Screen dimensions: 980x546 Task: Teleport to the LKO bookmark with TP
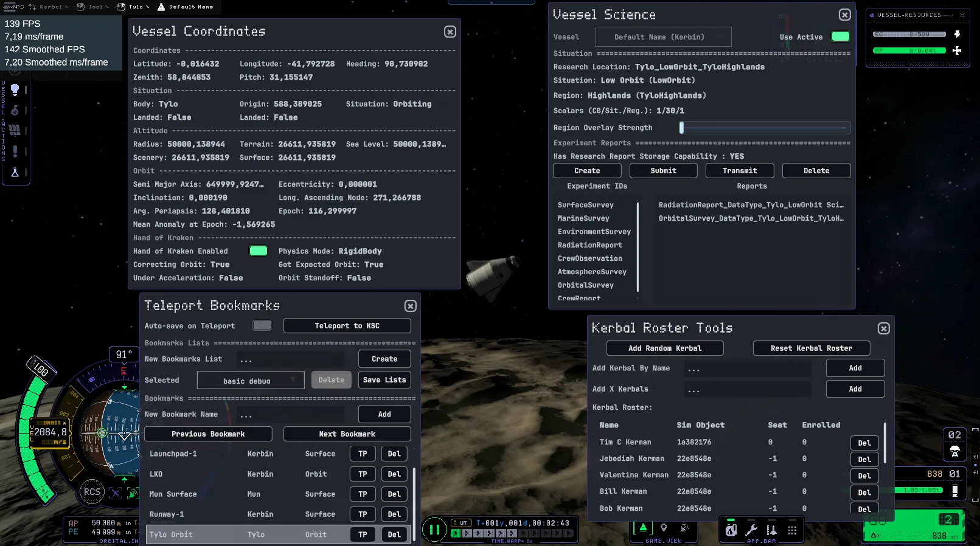[363, 474]
